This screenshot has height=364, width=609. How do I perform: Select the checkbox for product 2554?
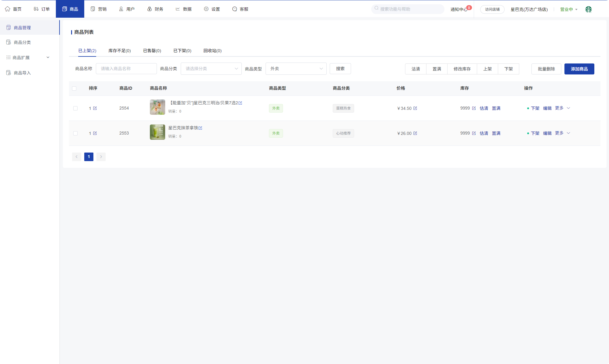click(x=75, y=108)
